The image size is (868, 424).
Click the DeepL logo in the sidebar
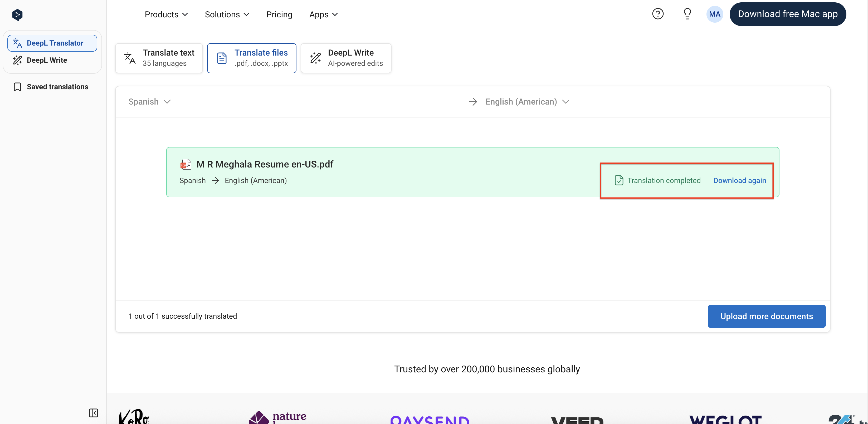[x=17, y=15]
